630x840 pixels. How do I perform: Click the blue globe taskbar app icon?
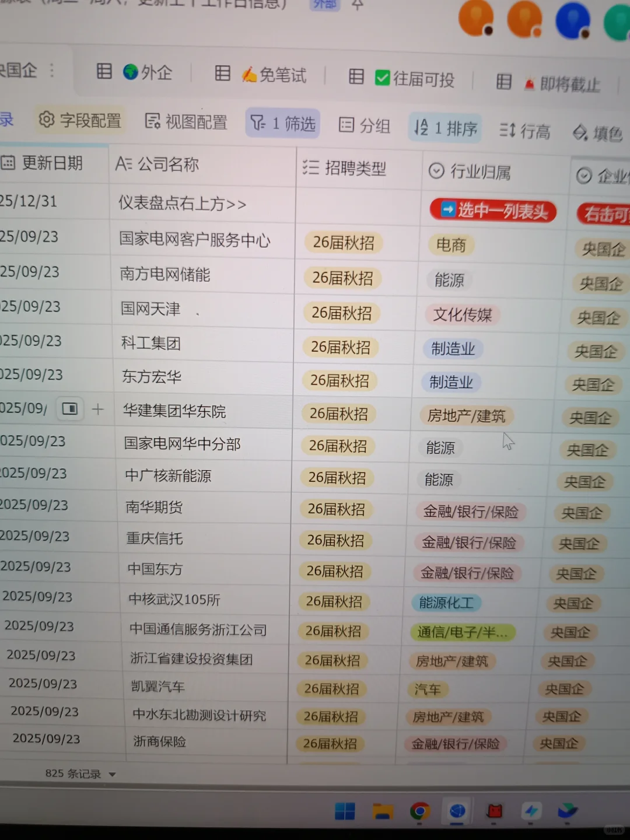click(457, 811)
